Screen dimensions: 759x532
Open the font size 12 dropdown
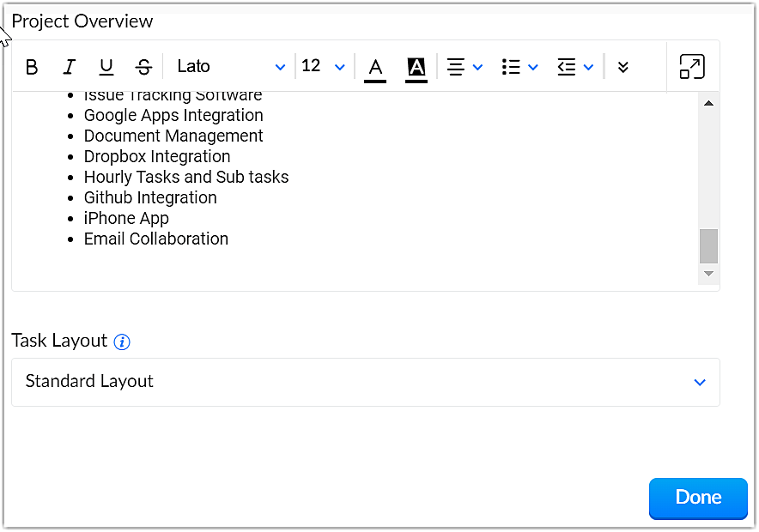pyautogui.click(x=324, y=67)
